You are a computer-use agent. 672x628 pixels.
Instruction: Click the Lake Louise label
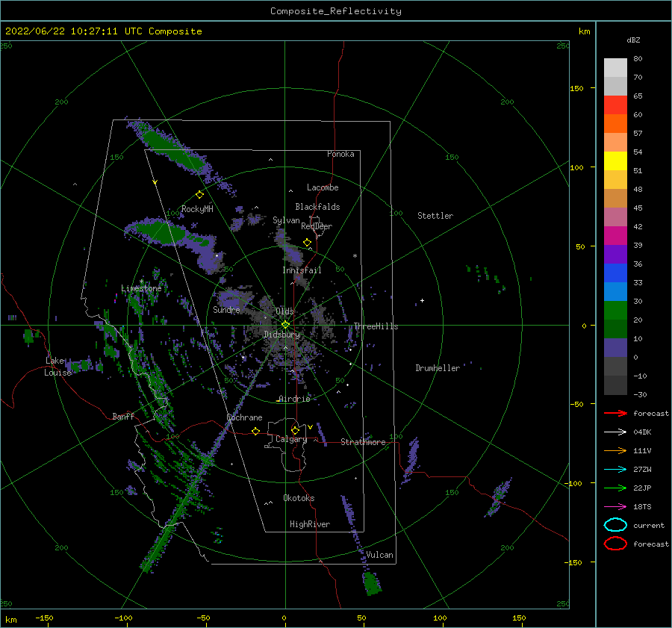pos(57,367)
